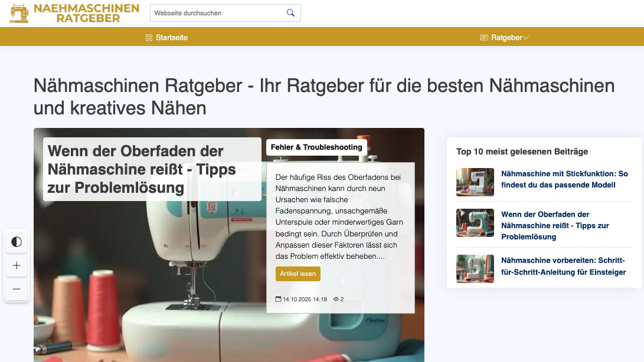Open sidebar link 'Wenn der Oberfaden der Nähmaschine reißt'
The height and width of the screenshot is (362, 644).
pos(555,225)
